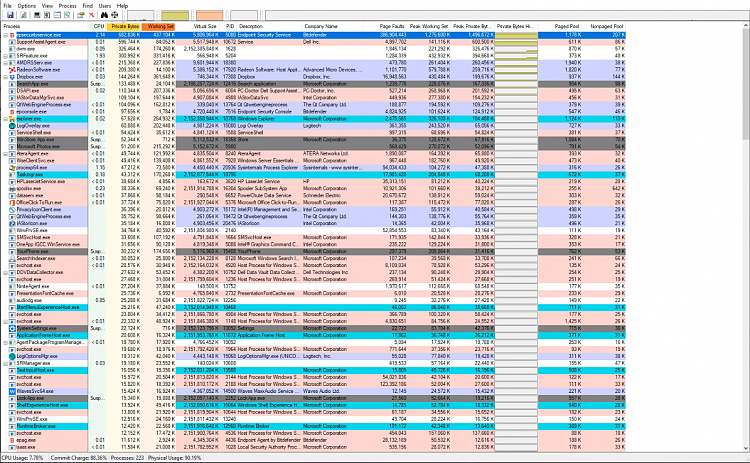Select the SupportAssistAgent.exe process row
This screenshot has height=463, width=750.
[313, 42]
